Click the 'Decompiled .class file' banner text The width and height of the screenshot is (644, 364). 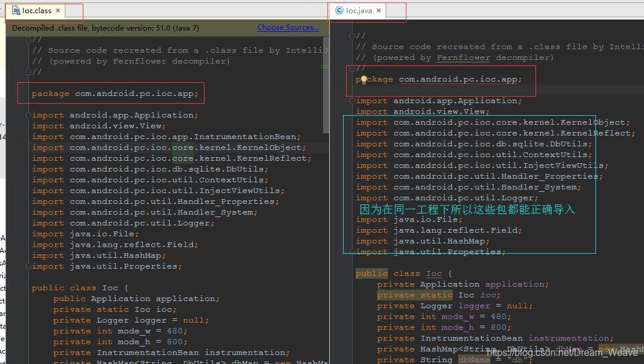(x=106, y=28)
